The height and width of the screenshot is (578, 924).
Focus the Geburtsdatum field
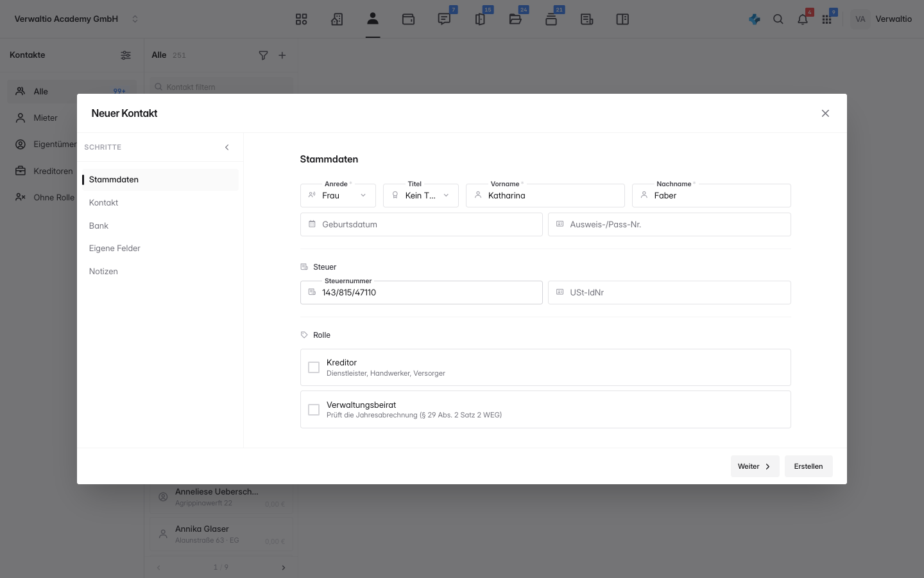click(x=422, y=225)
